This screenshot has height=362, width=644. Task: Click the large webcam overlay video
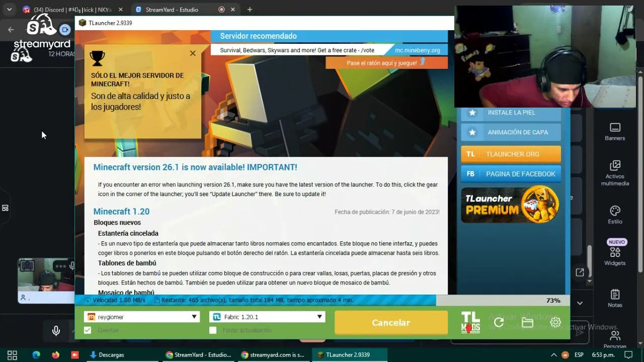point(544,57)
